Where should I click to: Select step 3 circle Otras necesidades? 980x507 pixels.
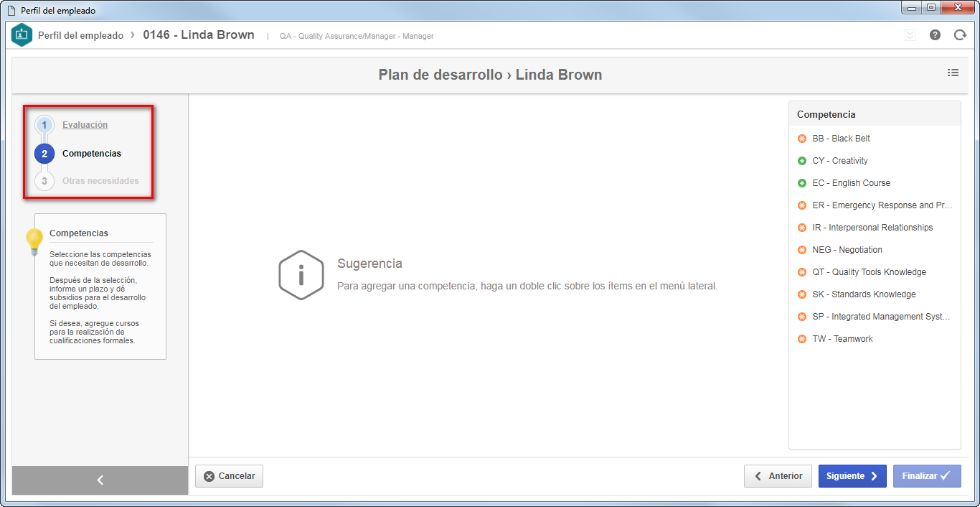pos(44,181)
